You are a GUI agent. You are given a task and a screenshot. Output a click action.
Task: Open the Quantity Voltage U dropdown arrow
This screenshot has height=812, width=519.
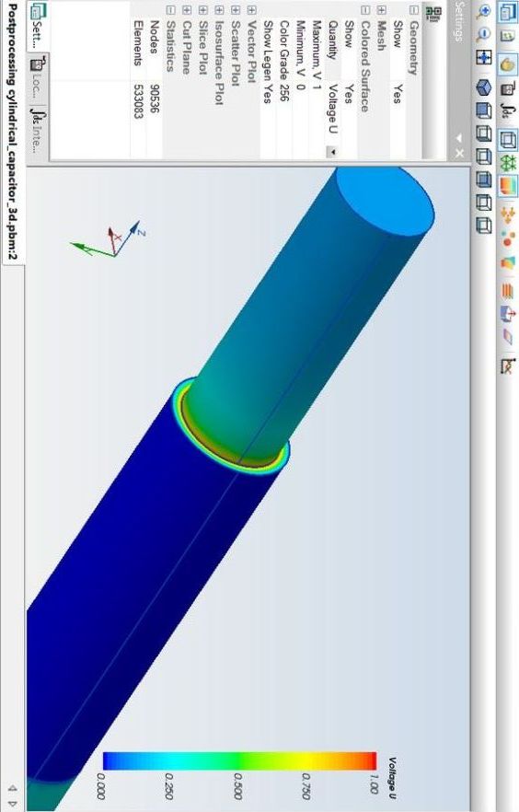333,152
